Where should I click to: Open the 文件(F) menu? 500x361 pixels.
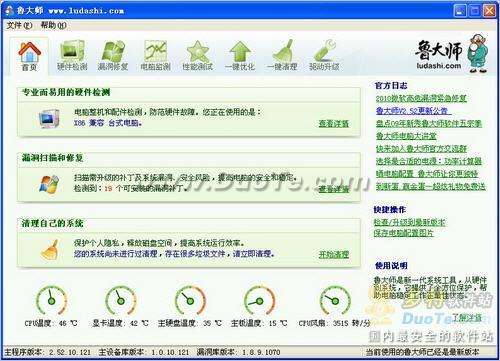[x=19, y=25]
